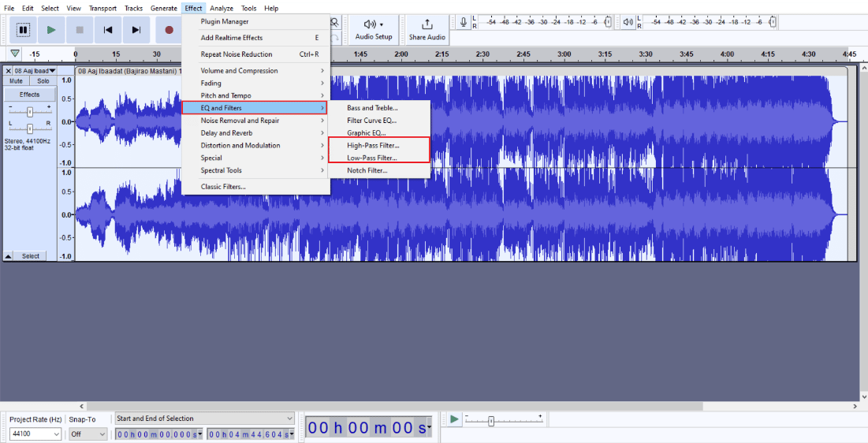Image resolution: width=868 pixels, height=443 pixels.
Task: Skip to start of the track
Action: (x=108, y=30)
